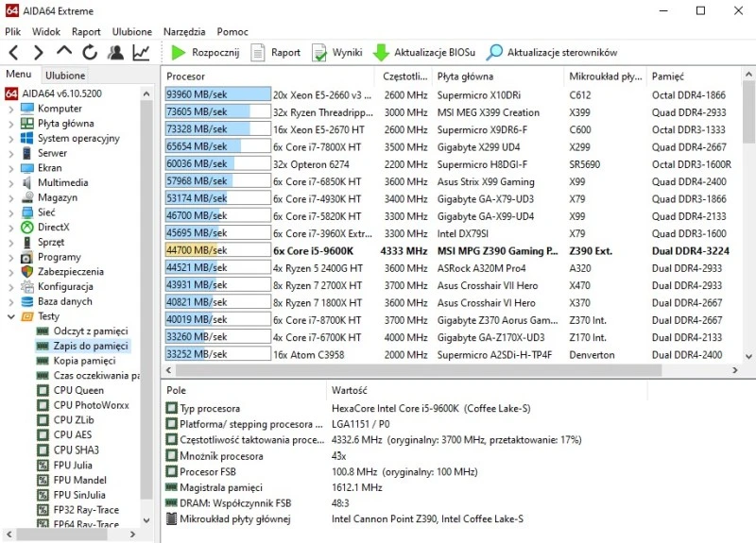Select the DirectX Xbox icon
Screen dimensions: 756x543
pyautogui.click(x=27, y=227)
